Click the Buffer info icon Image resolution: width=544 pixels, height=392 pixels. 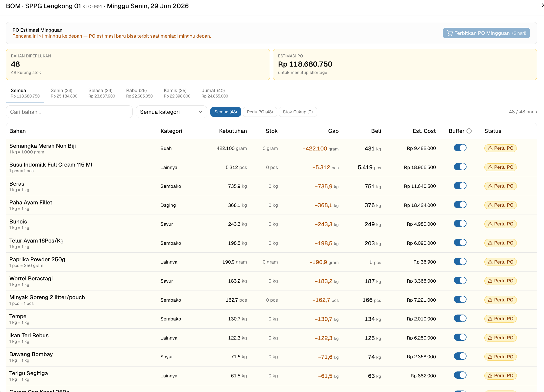469,131
